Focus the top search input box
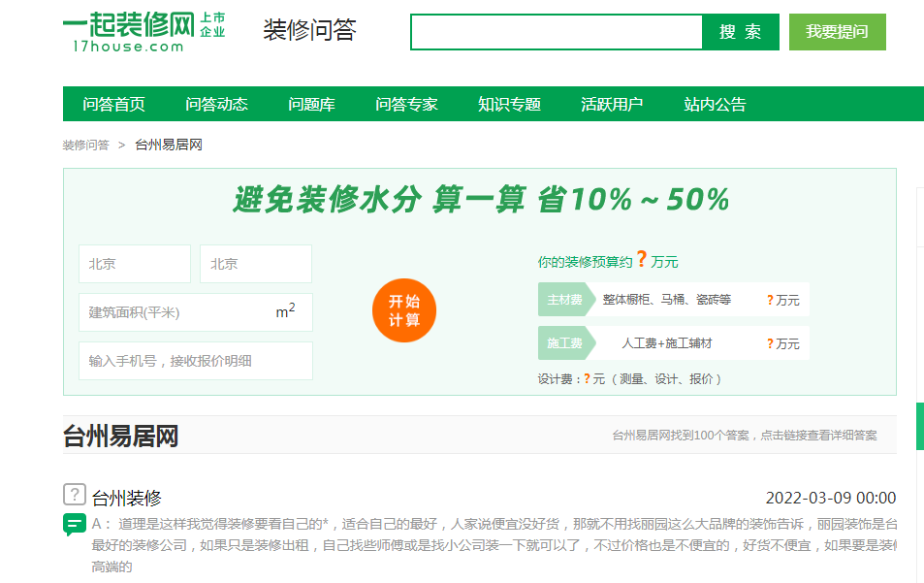This screenshot has height=583, width=924. click(557, 32)
